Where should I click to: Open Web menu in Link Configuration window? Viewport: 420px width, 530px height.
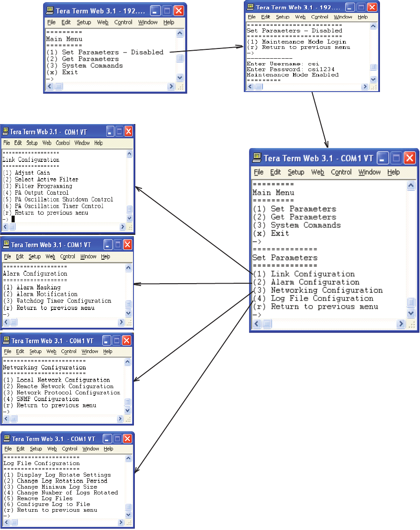coord(47,143)
